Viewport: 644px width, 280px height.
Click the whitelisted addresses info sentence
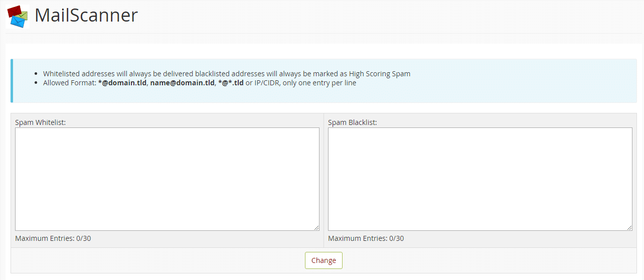pyautogui.click(x=227, y=74)
